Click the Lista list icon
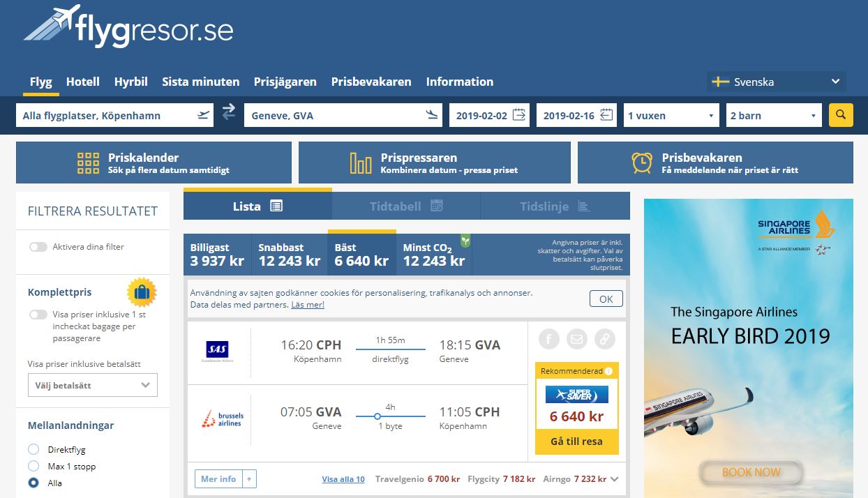 point(276,206)
